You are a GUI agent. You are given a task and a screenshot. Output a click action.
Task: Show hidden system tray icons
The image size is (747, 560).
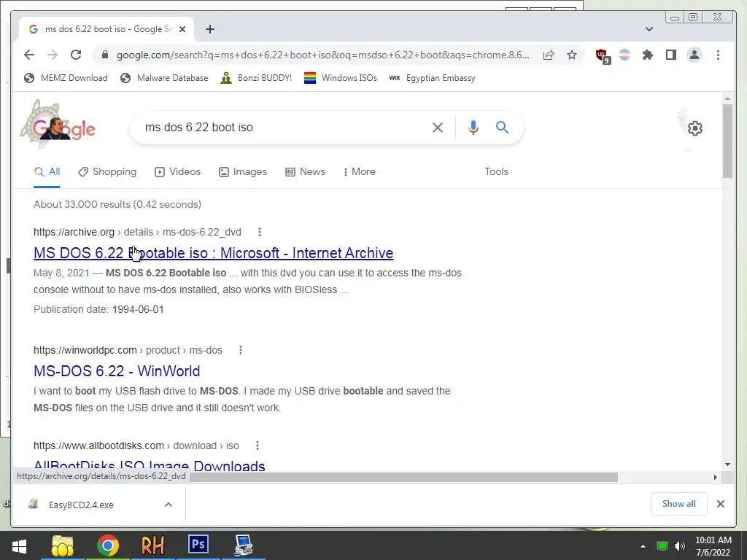[x=643, y=546]
